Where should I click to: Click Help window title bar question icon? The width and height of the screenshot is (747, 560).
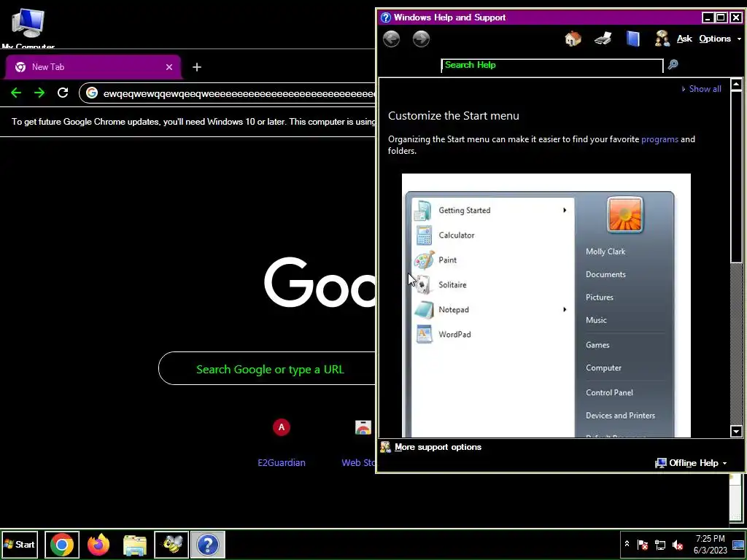[x=385, y=17]
